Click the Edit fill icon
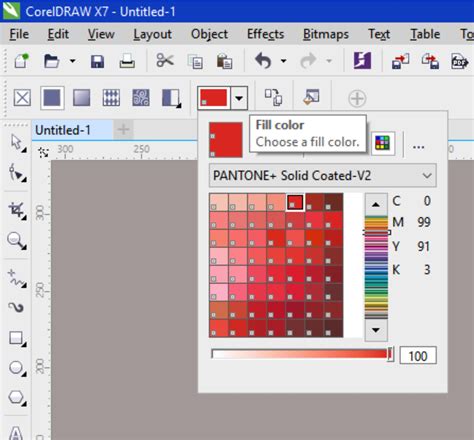This screenshot has width=474, height=440. pos(311,97)
